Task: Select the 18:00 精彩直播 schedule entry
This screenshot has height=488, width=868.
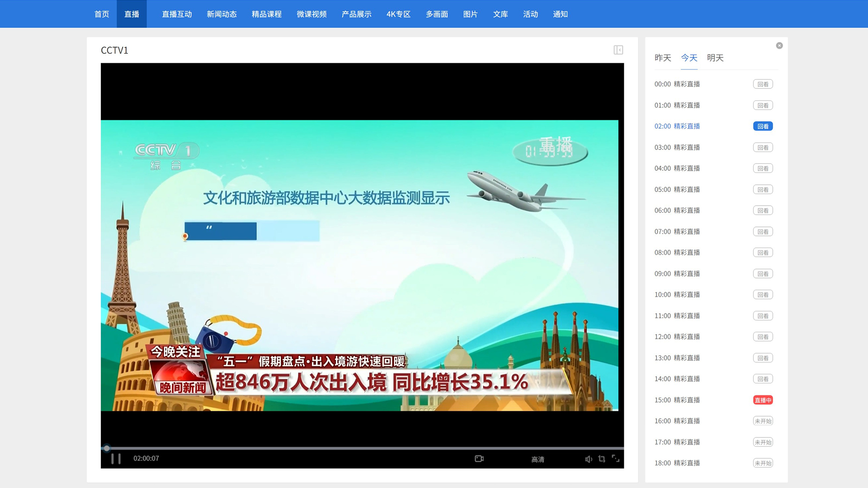Action: click(x=677, y=463)
